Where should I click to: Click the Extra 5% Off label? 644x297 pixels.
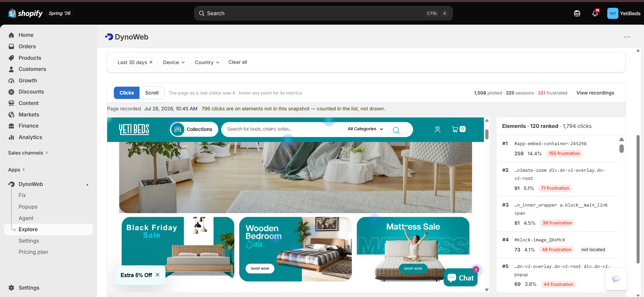(x=136, y=275)
